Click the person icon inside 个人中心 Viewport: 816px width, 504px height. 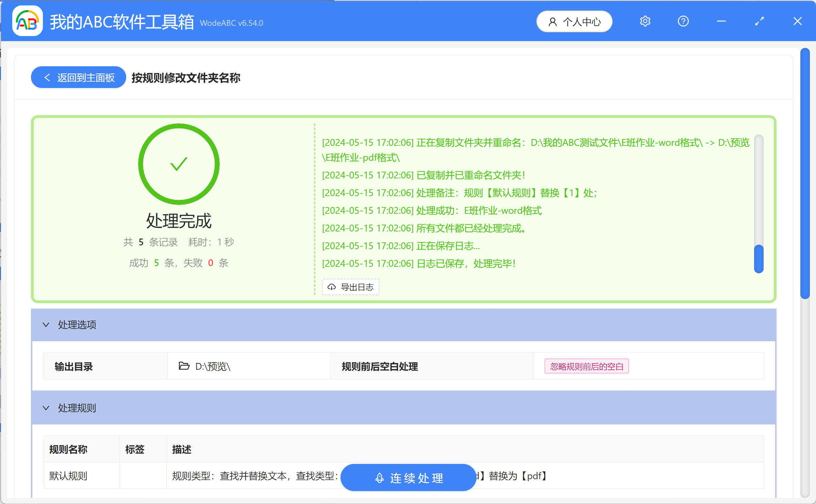552,21
